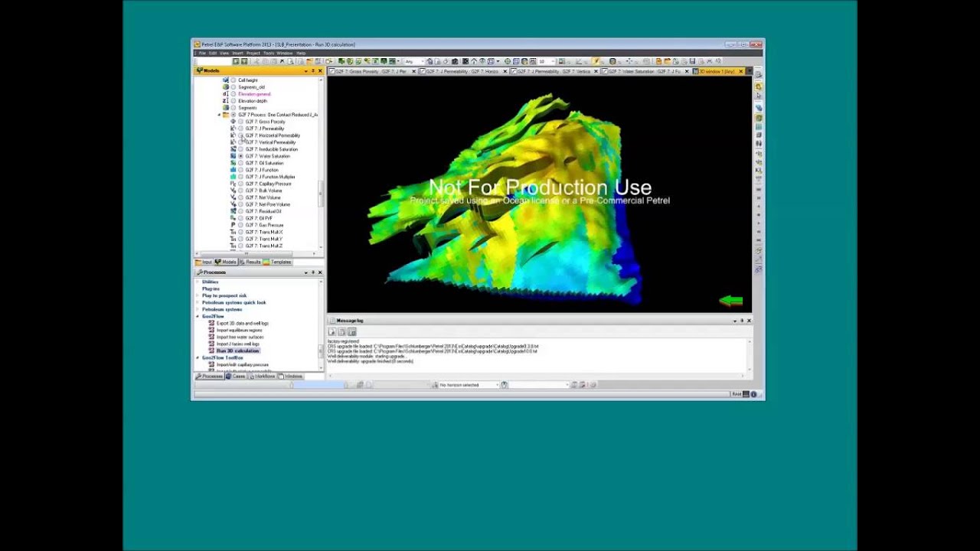Switch to the Workflows tab
Image resolution: width=980 pixels, height=551 pixels.
click(x=263, y=377)
